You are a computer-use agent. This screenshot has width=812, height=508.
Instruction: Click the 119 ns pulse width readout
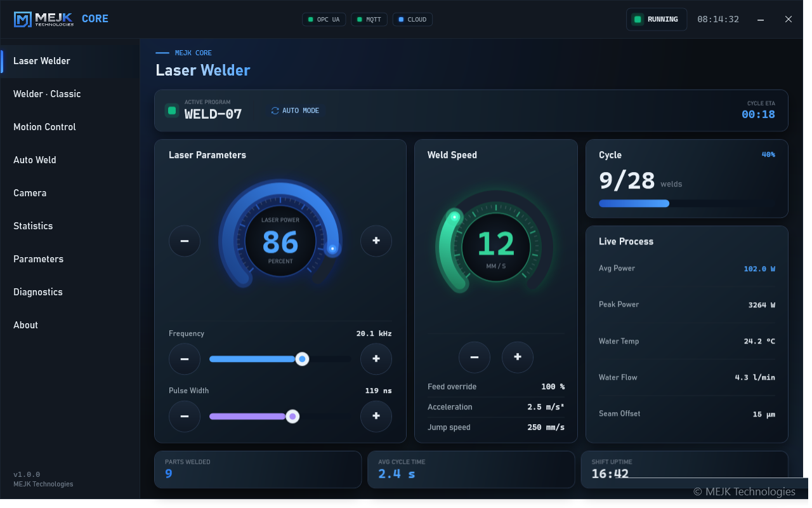(379, 391)
